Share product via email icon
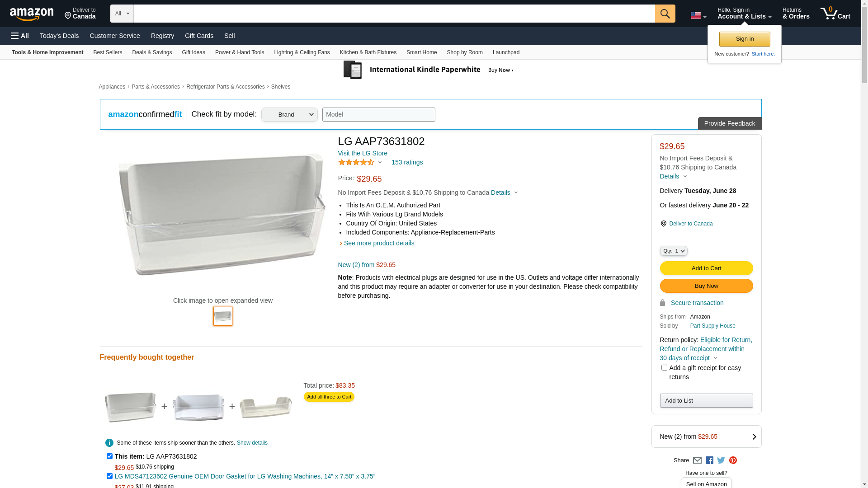Screen dimensions: 868x488 point(697,460)
